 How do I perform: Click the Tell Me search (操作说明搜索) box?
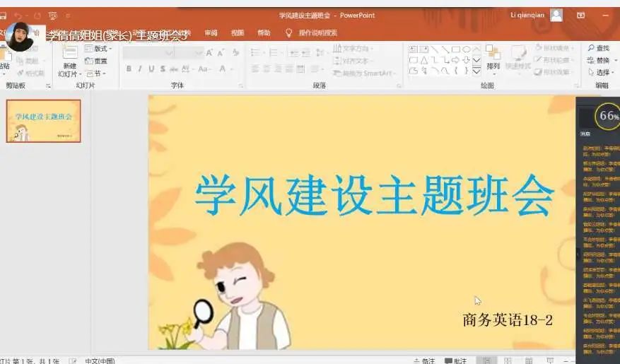coord(312,33)
